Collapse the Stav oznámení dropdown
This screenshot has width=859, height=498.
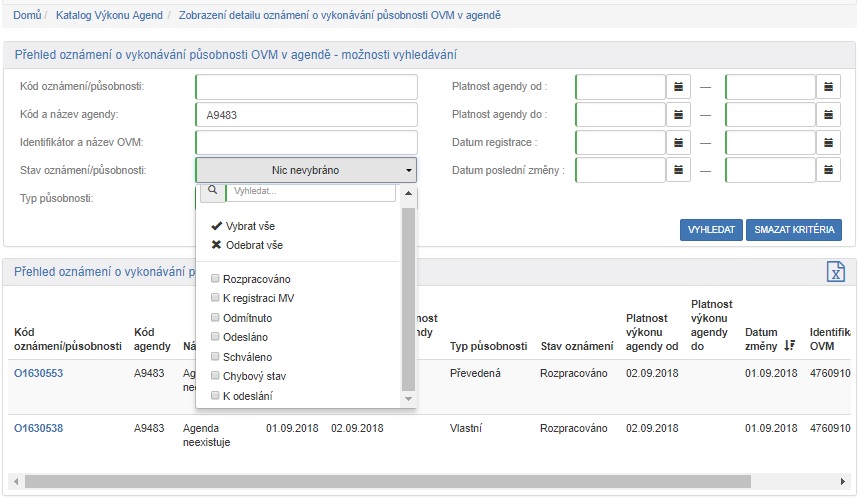pyautogui.click(x=306, y=171)
